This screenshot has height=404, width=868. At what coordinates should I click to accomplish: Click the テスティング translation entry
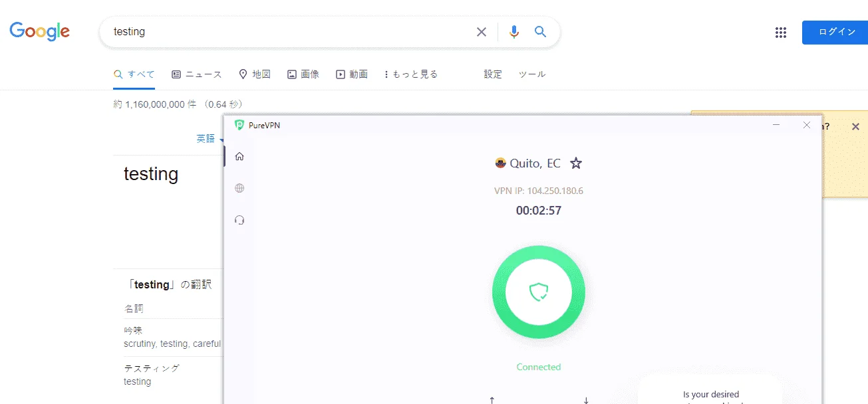pos(152,368)
